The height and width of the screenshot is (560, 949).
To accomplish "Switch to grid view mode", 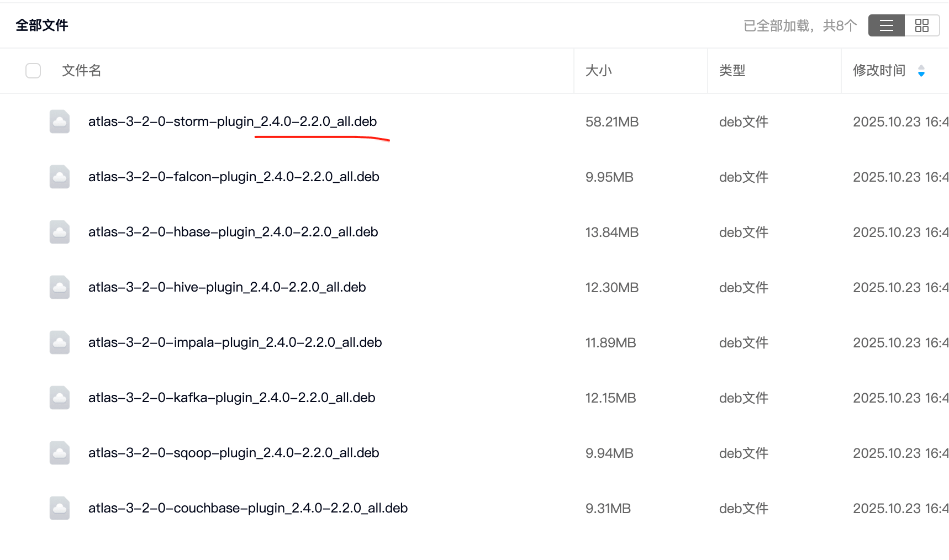I will pos(921,25).
